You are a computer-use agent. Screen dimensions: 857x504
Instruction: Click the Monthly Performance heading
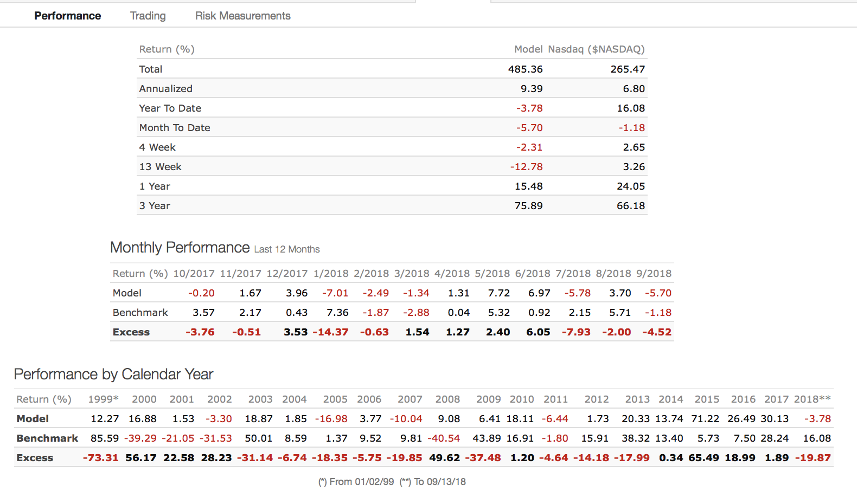click(180, 248)
